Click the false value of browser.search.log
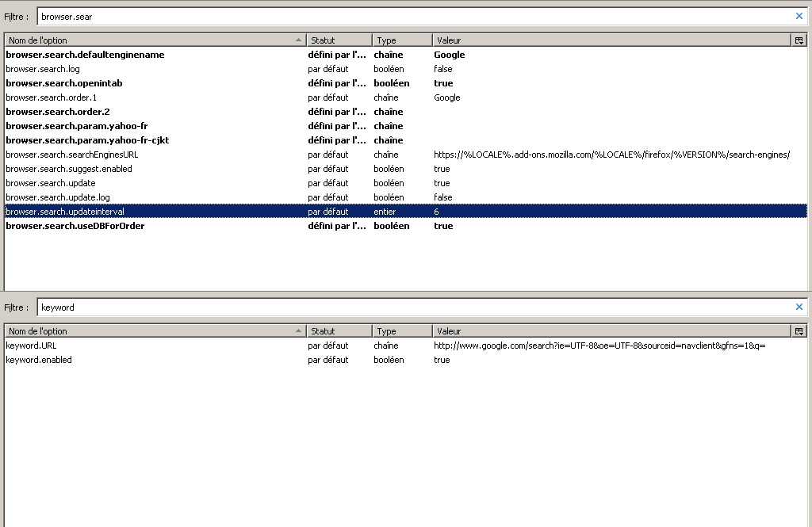The image size is (812, 527). point(443,69)
